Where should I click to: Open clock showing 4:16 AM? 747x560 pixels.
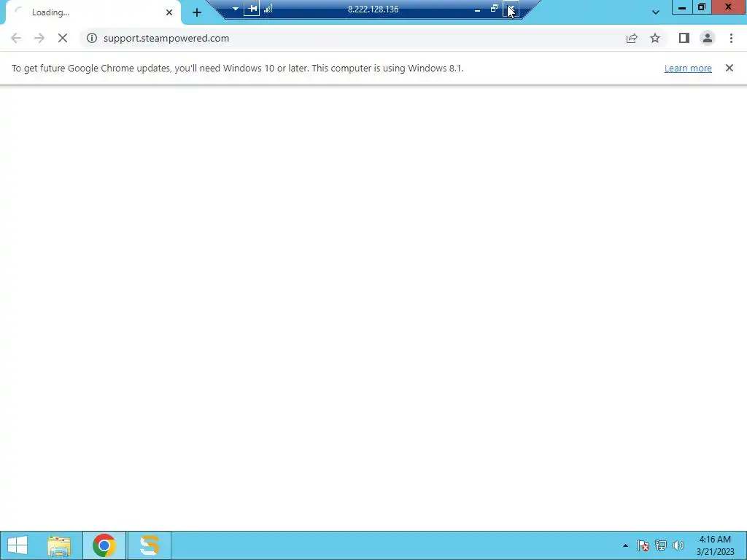[715, 545]
